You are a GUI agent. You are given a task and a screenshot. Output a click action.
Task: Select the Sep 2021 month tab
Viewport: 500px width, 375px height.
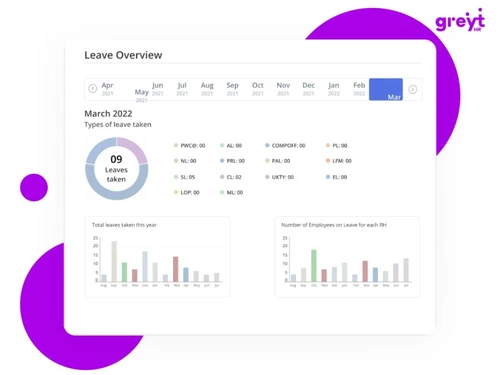coord(232,89)
